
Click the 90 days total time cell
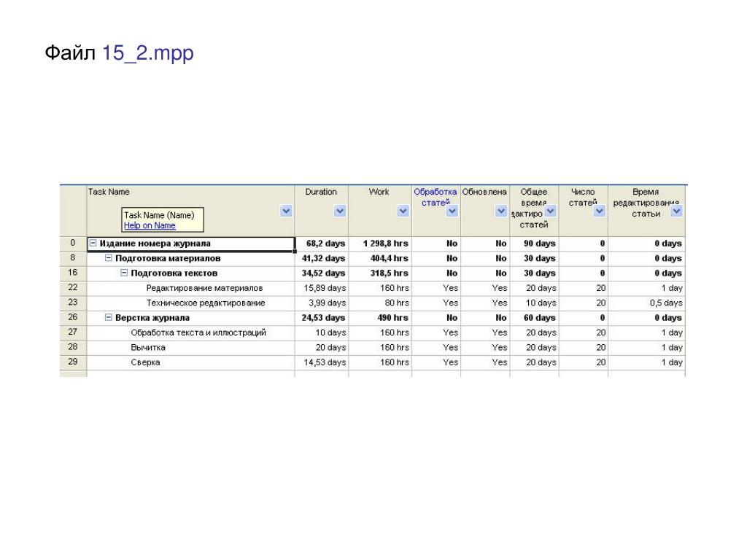pos(534,244)
